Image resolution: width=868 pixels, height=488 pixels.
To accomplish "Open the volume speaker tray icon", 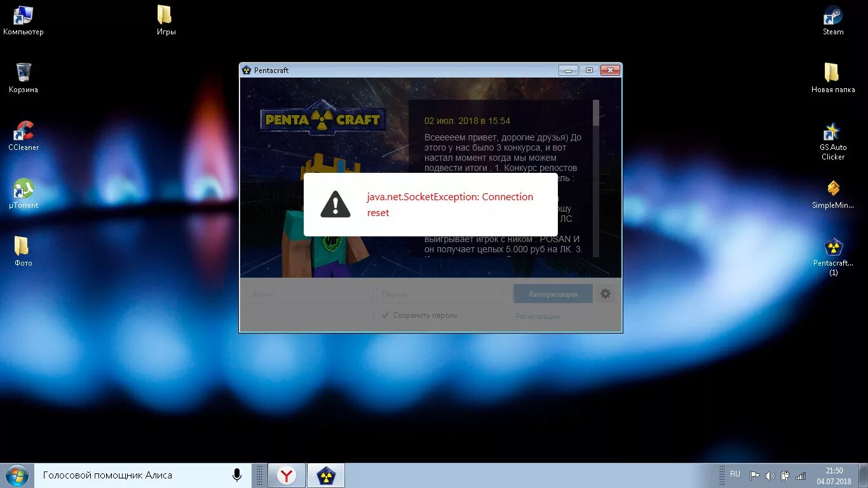I will pyautogui.click(x=770, y=475).
